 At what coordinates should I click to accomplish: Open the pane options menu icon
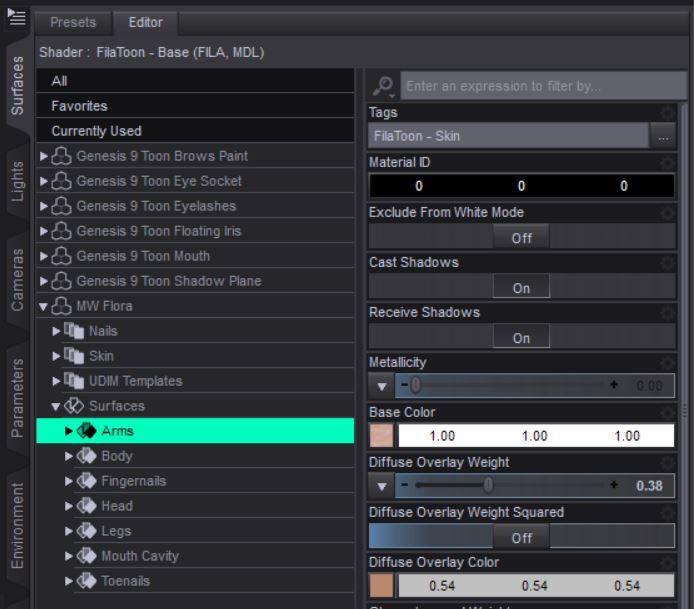[x=16, y=17]
